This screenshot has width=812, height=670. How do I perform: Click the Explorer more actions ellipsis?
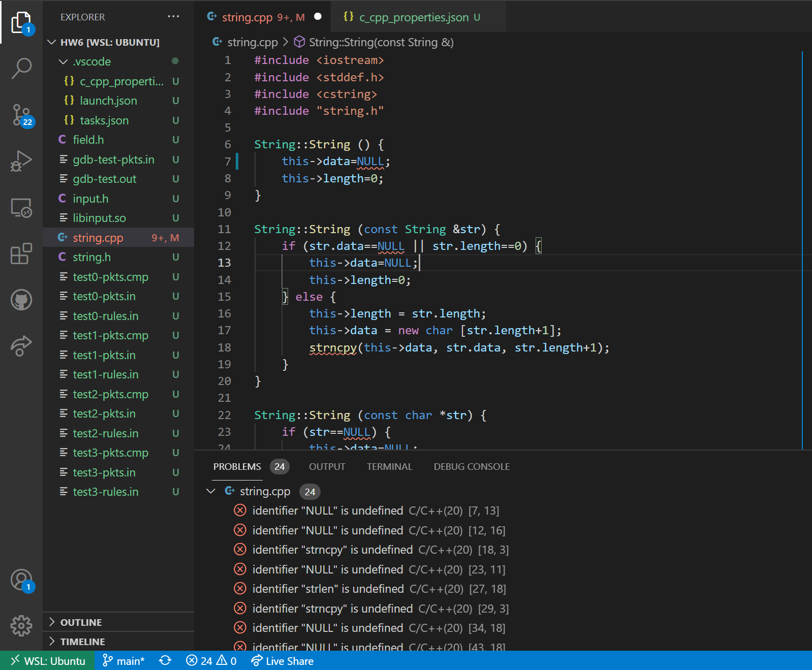[x=173, y=17]
